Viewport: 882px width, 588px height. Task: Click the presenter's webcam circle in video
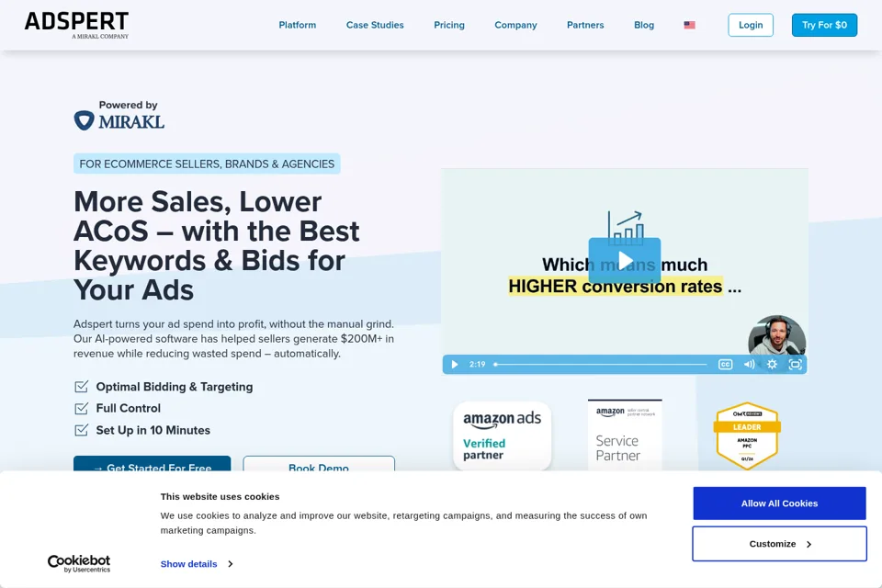point(777,336)
